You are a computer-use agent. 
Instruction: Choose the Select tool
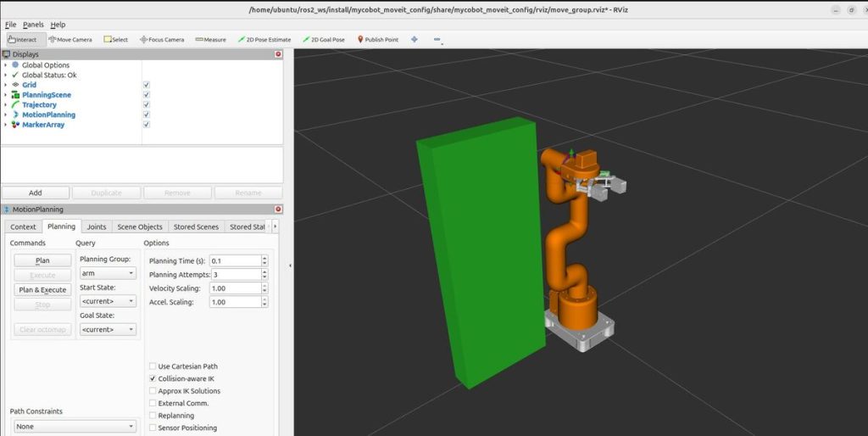click(115, 39)
